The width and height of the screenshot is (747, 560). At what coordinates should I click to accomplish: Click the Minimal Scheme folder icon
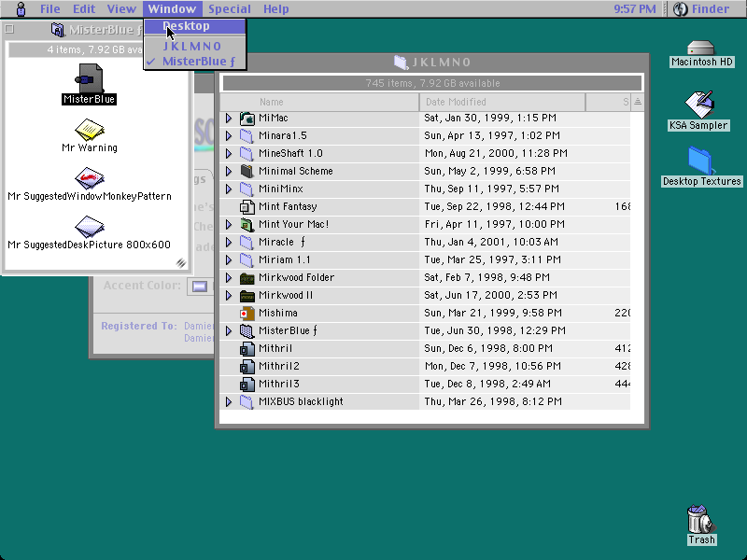point(247,171)
